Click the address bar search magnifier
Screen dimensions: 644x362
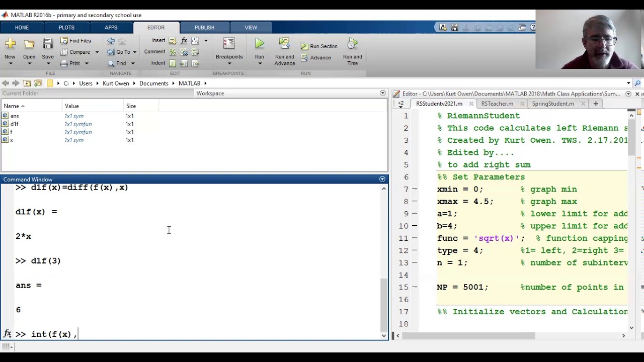coord(637,83)
